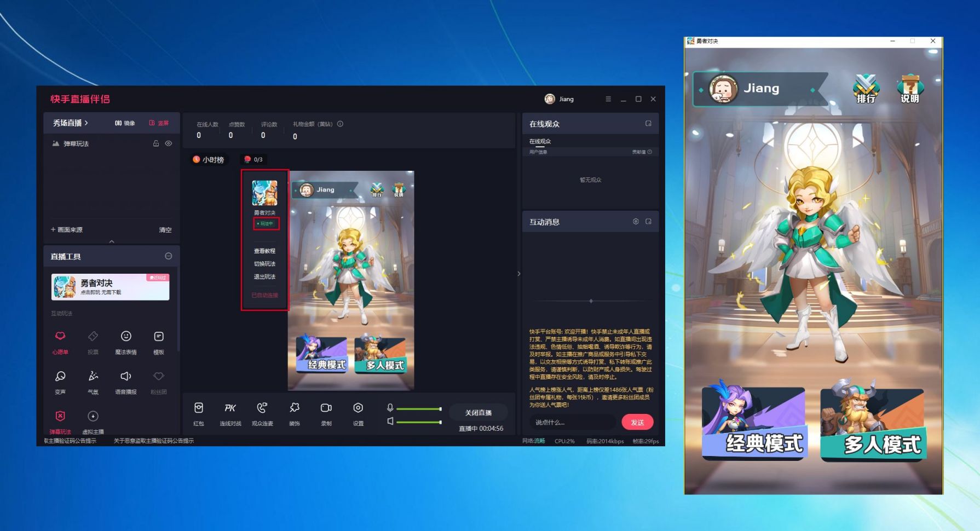Pop out the 在线观众 panel

pyautogui.click(x=648, y=124)
